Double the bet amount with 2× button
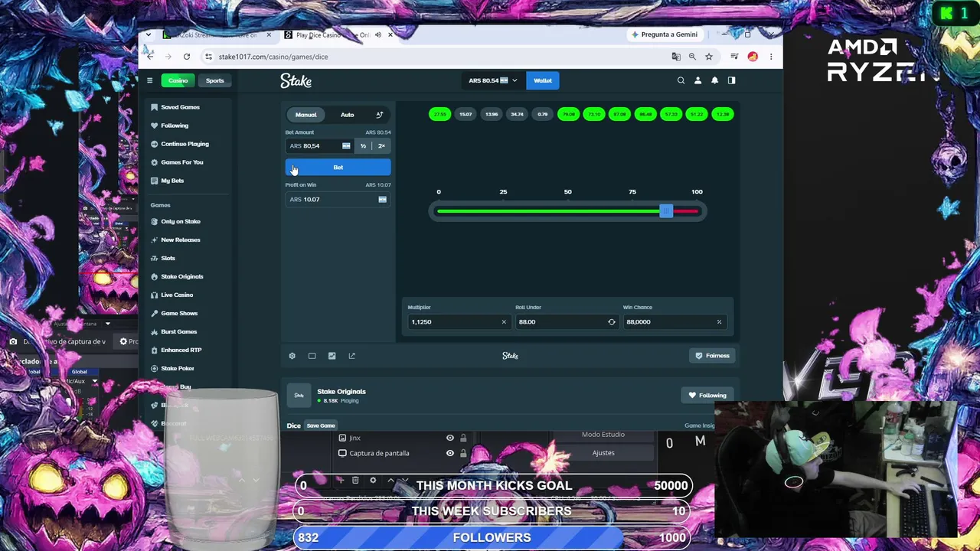This screenshot has height=551, width=980. (381, 146)
